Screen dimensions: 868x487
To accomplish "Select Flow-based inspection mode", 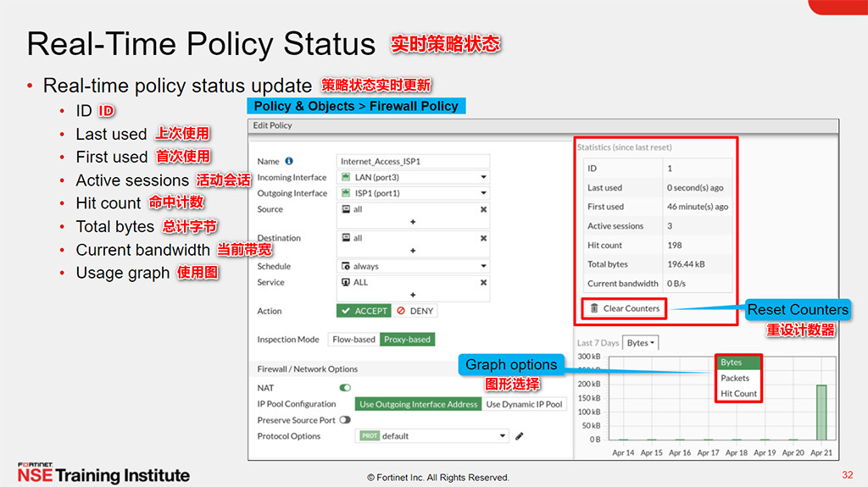I will pyautogui.click(x=353, y=340).
